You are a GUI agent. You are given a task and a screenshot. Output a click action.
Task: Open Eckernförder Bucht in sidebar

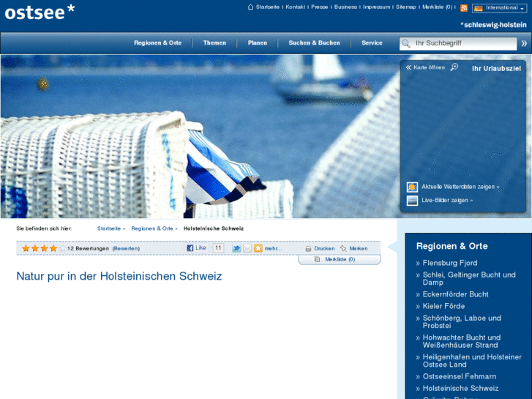(456, 294)
